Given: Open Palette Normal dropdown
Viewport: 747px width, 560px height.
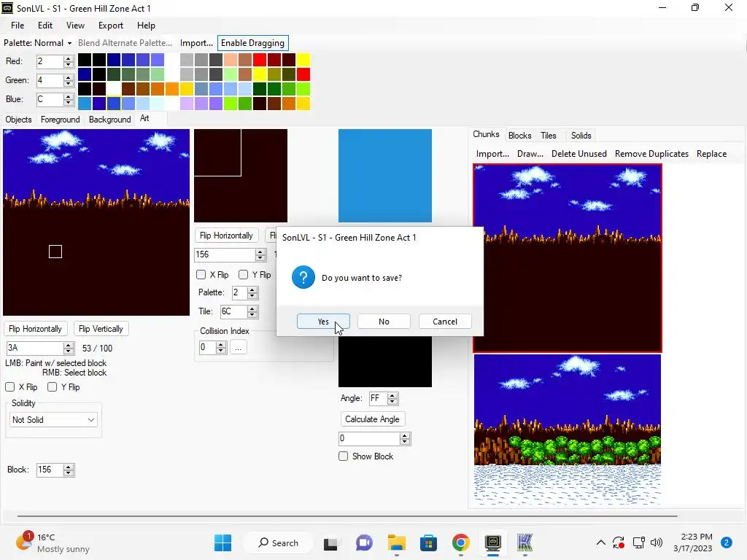Looking at the screenshot, I should pos(38,43).
